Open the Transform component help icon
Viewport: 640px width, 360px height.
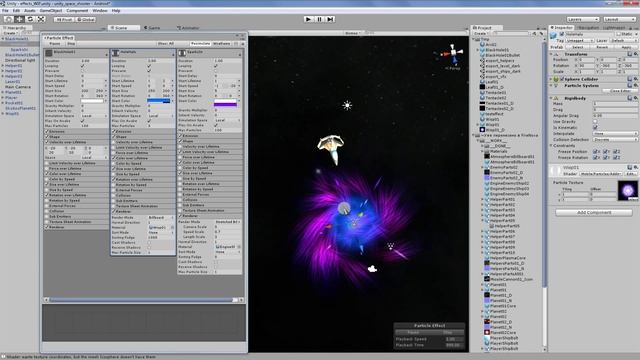click(x=629, y=54)
